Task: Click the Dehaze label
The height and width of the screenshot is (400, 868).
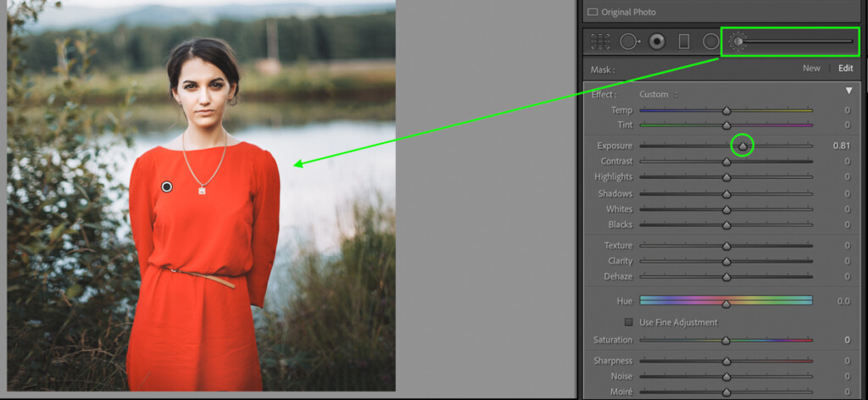Action: pos(618,276)
